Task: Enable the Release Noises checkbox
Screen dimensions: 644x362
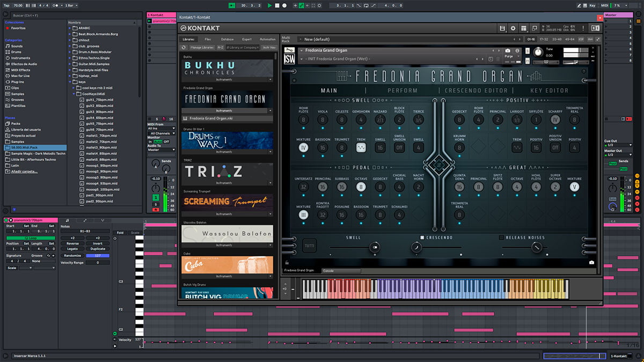Action: coord(502,238)
